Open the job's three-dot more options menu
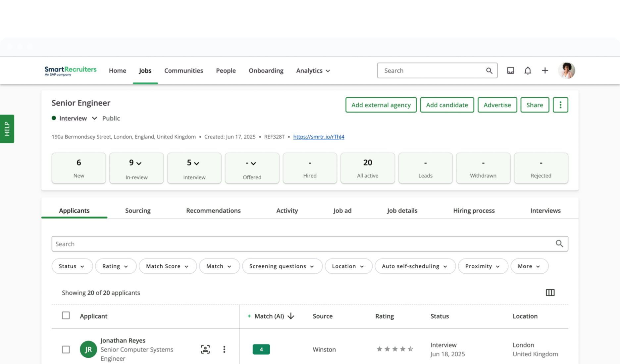The image size is (620, 364). (x=560, y=105)
